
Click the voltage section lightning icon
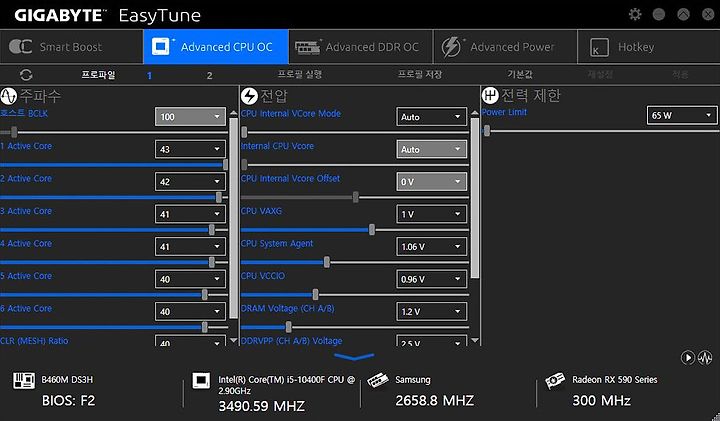(x=249, y=96)
